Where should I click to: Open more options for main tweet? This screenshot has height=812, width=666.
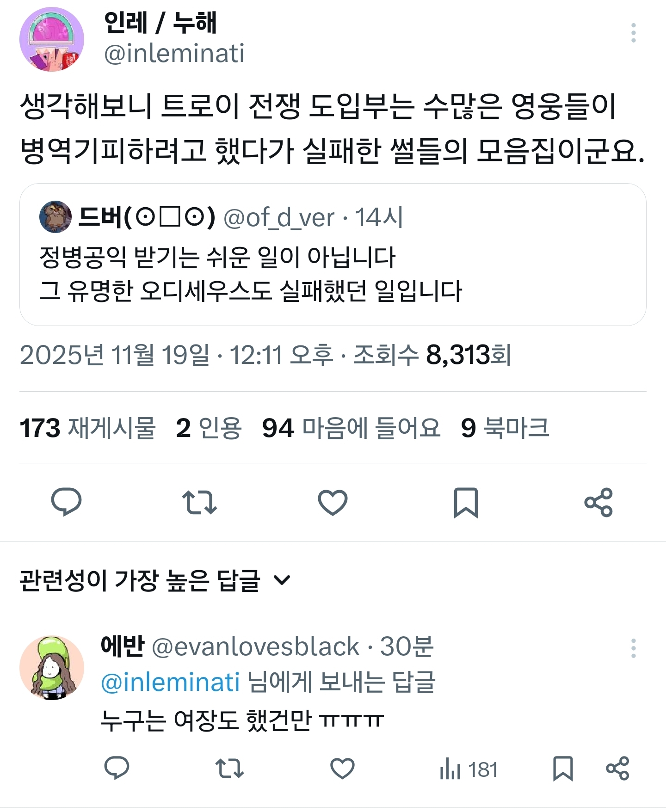[x=633, y=33]
